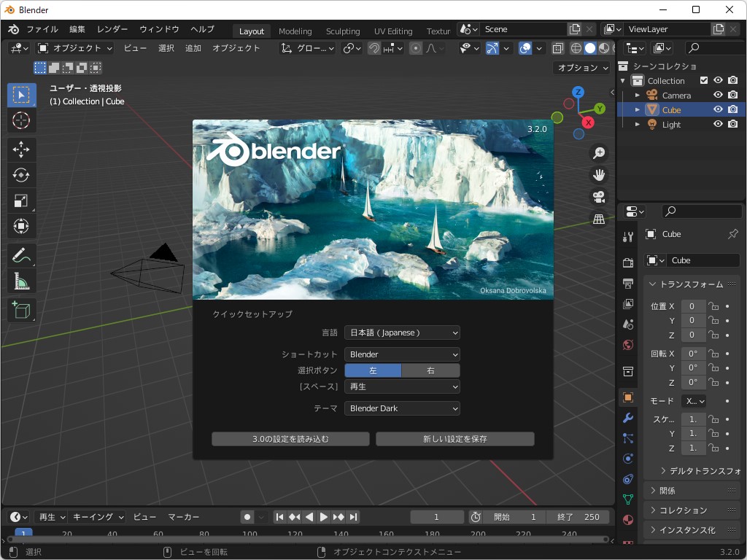
Task: Click the 新しい設定を保存 button
Action: point(454,438)
